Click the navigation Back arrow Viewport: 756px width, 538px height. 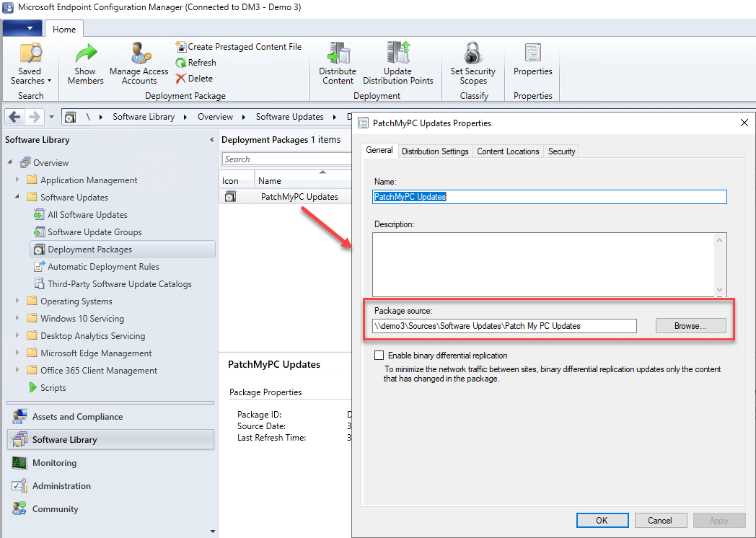[x=15, y=117]
